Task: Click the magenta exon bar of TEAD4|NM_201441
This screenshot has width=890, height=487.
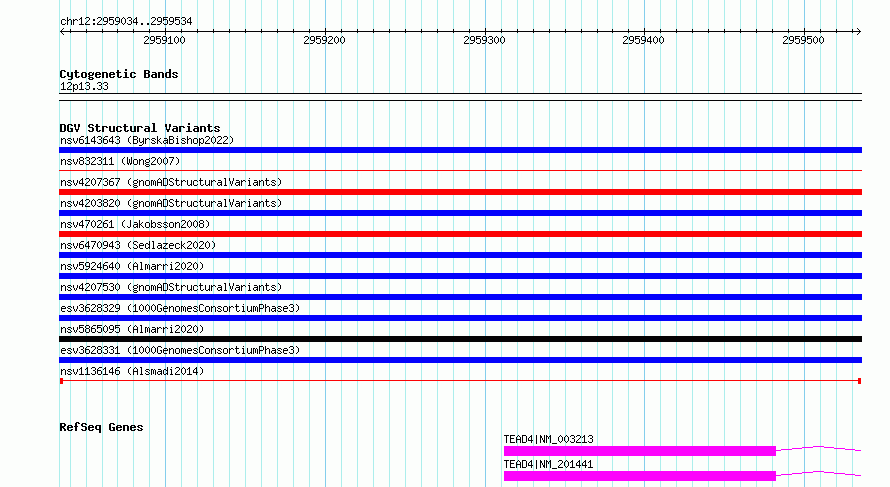Action: pos(640,476)
